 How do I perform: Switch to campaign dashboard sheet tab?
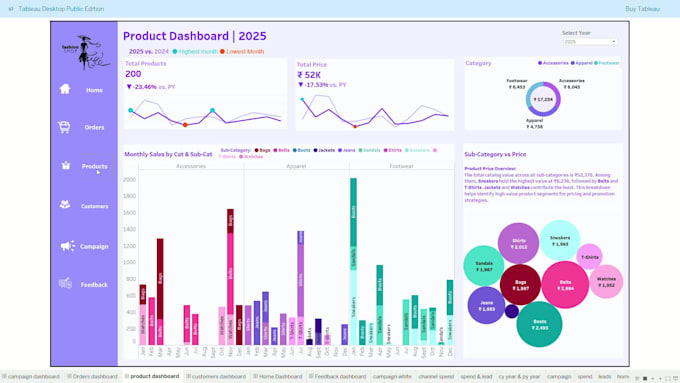30,376
